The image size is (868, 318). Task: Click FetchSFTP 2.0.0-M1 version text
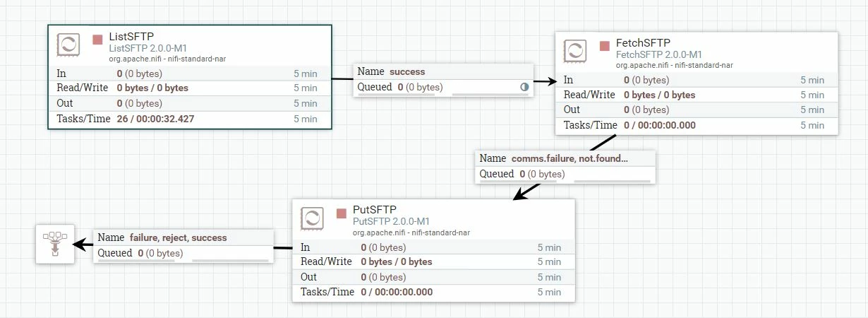pos(660,54)
